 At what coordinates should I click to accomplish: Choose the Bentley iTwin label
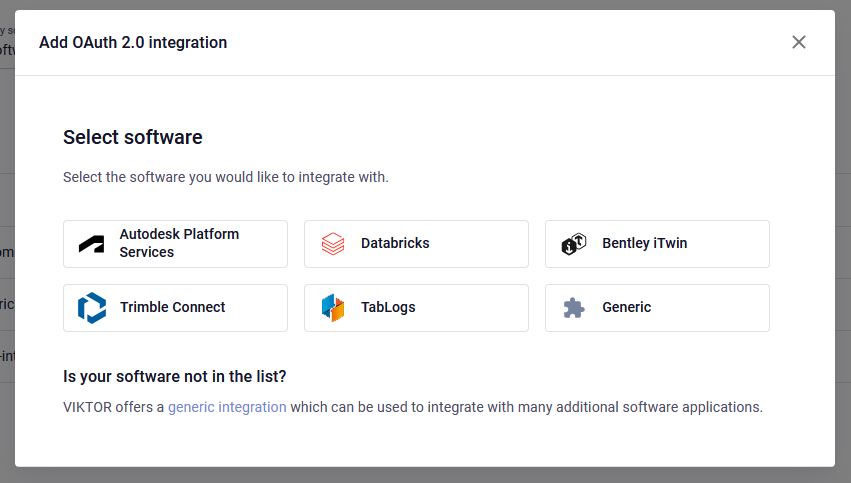click(644, 243)
